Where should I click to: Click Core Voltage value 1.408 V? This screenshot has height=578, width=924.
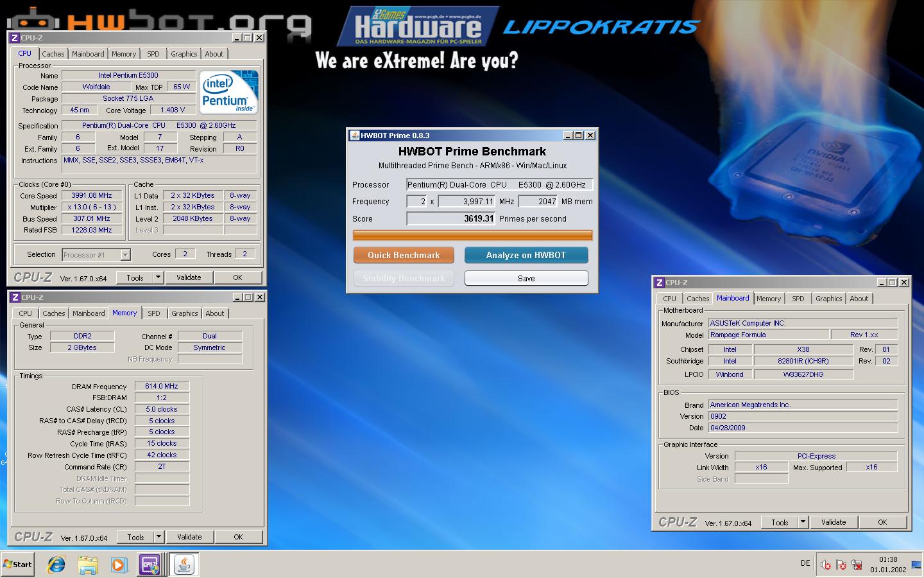[x=173, y=110]
